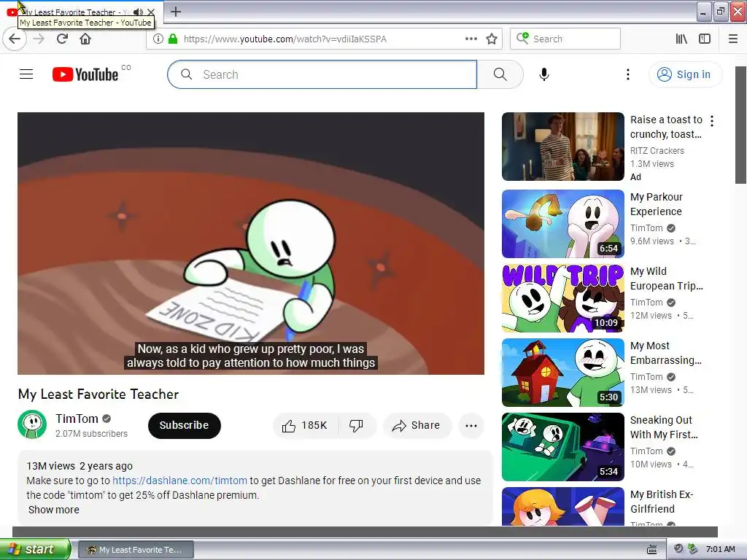Image resolution: width=747 pixels, height=560 pixels.
Task: Open the dashlane.com/timtom link
Action: pos(179,481)
